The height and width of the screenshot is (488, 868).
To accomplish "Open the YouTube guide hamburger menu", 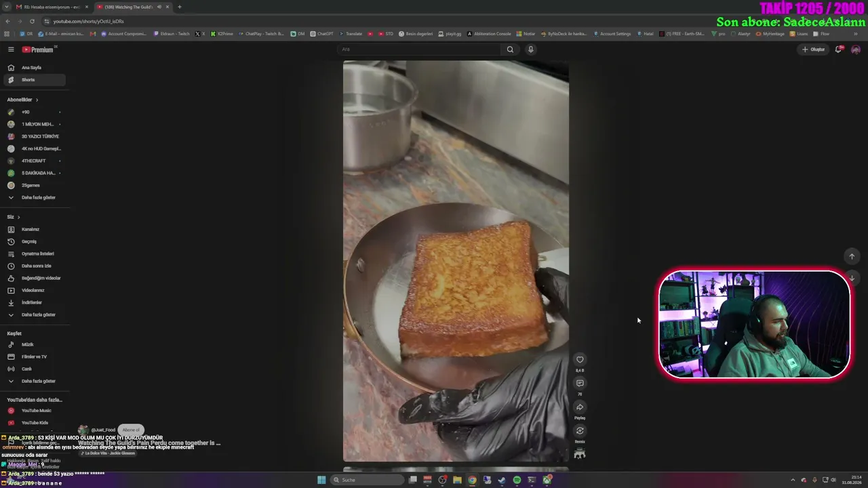I will point(11,49).
